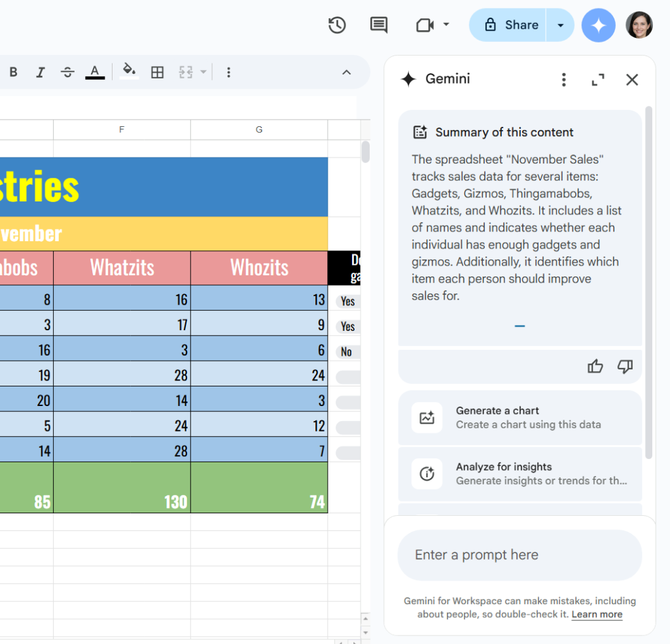670x644 pixels.
Task: Open Gemini panel more options menu
Action: click(x=564, y=80)
